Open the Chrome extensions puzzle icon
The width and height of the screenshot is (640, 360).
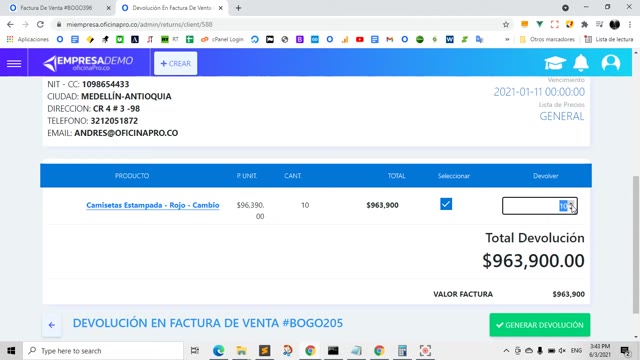pyautogui.click(x=584, y=24)
